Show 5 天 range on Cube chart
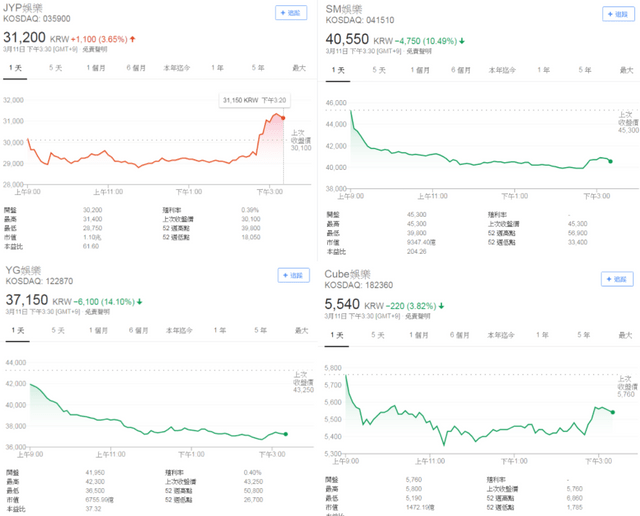 pyautogui.click(x=378, y=334)
